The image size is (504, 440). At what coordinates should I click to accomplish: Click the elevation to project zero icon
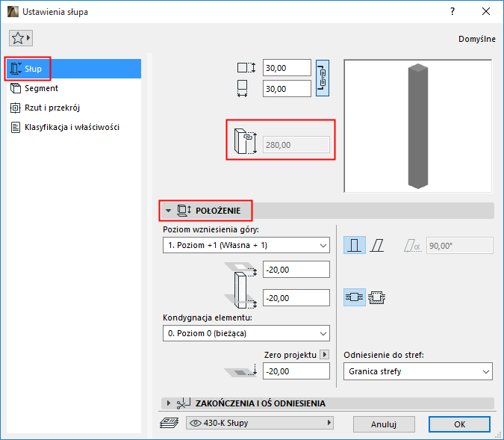[240, 371]
